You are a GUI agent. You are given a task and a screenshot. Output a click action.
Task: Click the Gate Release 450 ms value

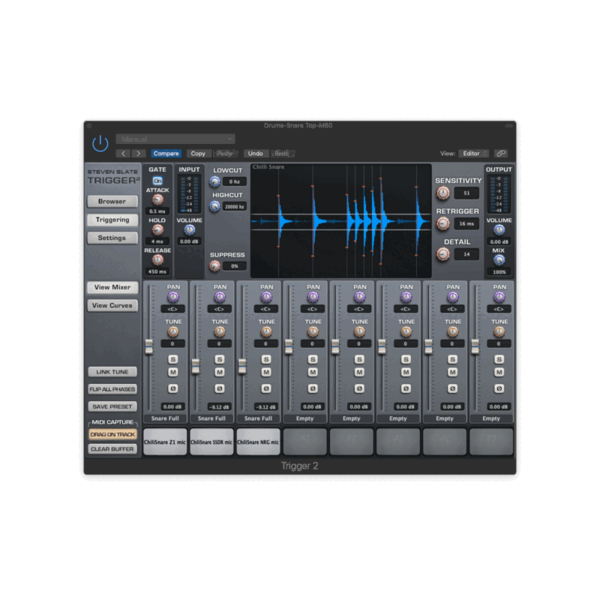point(157,272)
